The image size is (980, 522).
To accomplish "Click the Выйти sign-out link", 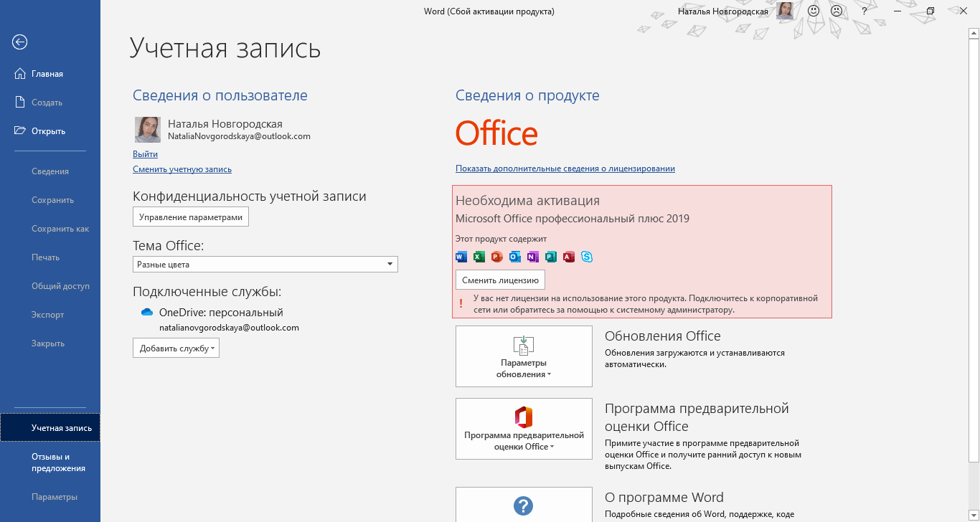I will tap(145, 154).
